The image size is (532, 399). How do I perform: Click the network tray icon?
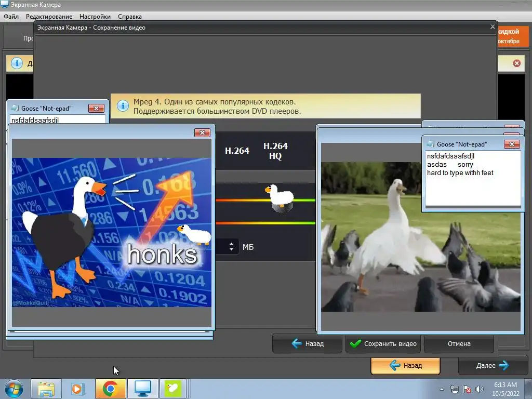(454, 389)
